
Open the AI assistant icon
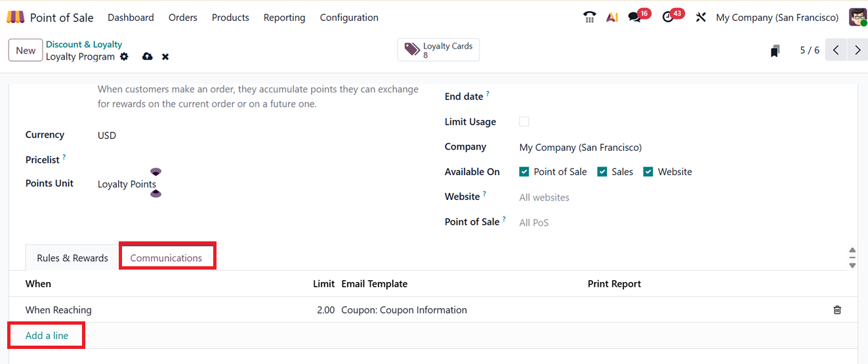point(612,18)
